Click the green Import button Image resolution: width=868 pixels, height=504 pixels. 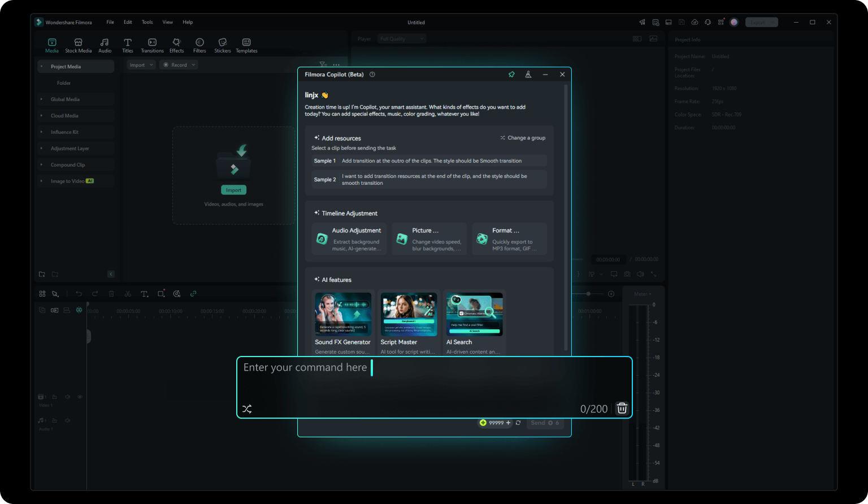(233, 190)
